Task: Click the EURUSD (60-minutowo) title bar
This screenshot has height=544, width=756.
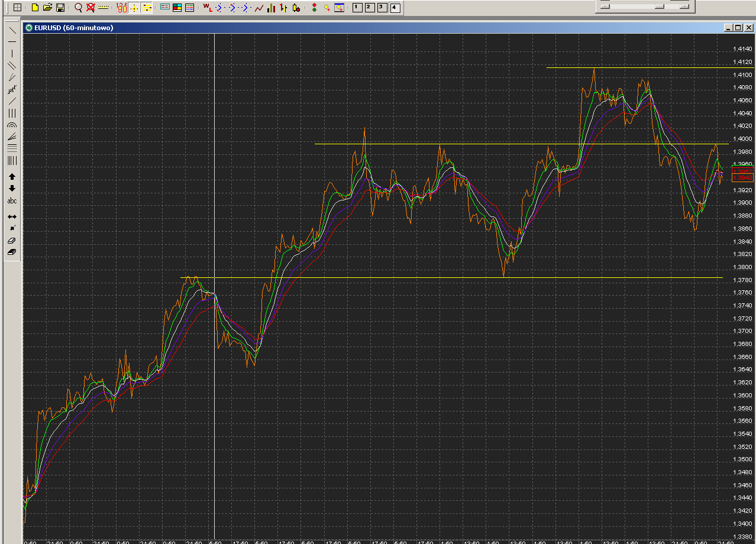Action: tap(389, 27)
